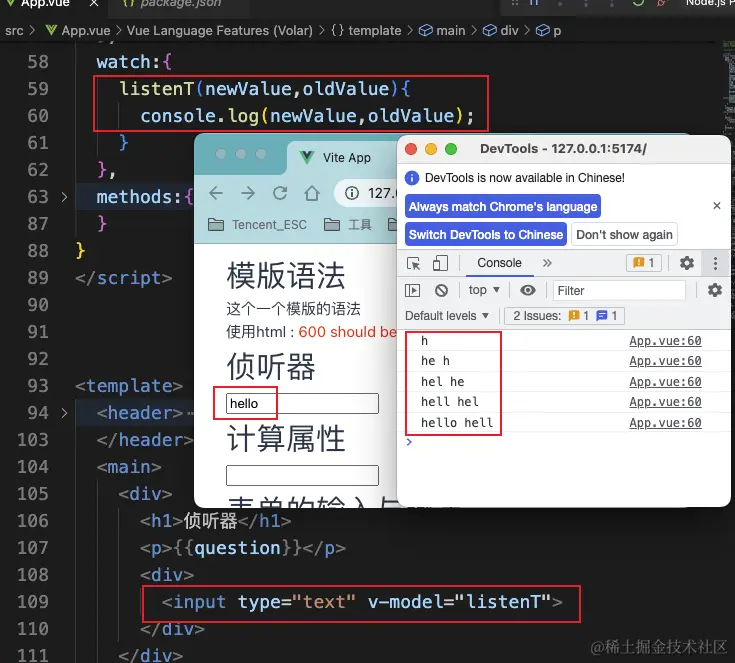Click the 'hell hel' console log text
The height and width of the screenshot is (663, 735).
coord(450,402)
